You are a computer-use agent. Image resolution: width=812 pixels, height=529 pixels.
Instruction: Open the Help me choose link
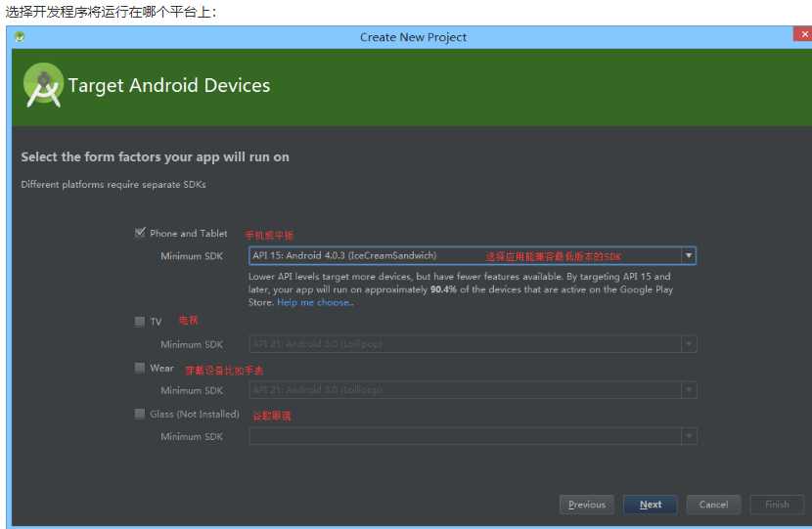click(315, 302)
